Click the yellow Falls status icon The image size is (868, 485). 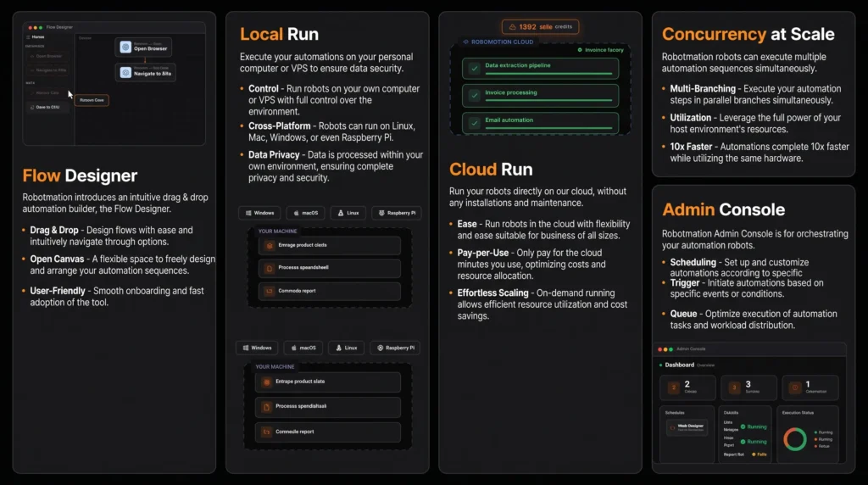[x=754, y=454]
